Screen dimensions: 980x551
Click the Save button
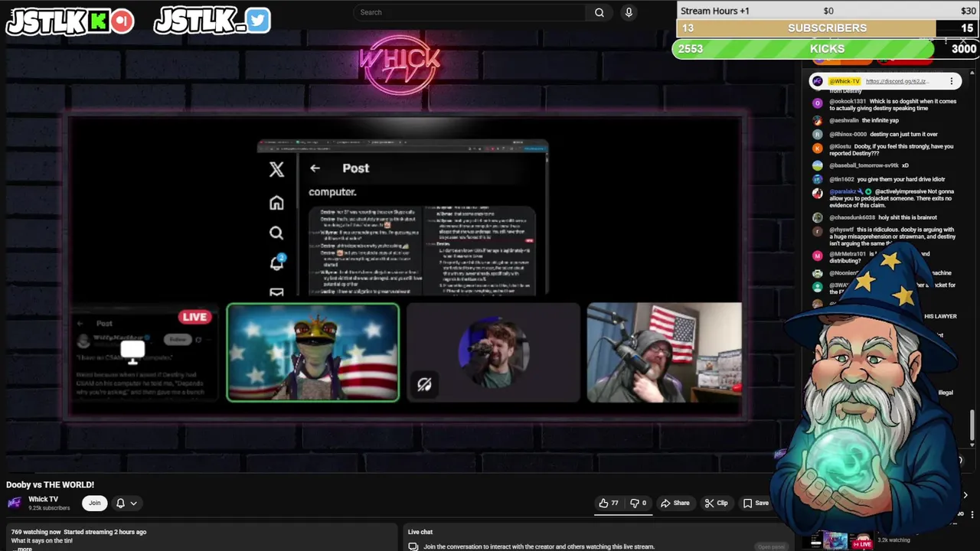pos(756,503)
